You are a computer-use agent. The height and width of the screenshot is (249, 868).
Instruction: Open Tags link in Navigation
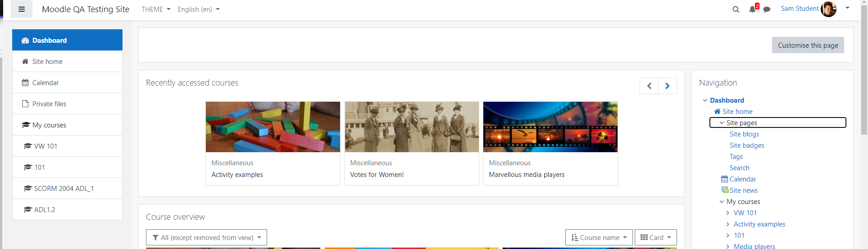tap(736, 157)
